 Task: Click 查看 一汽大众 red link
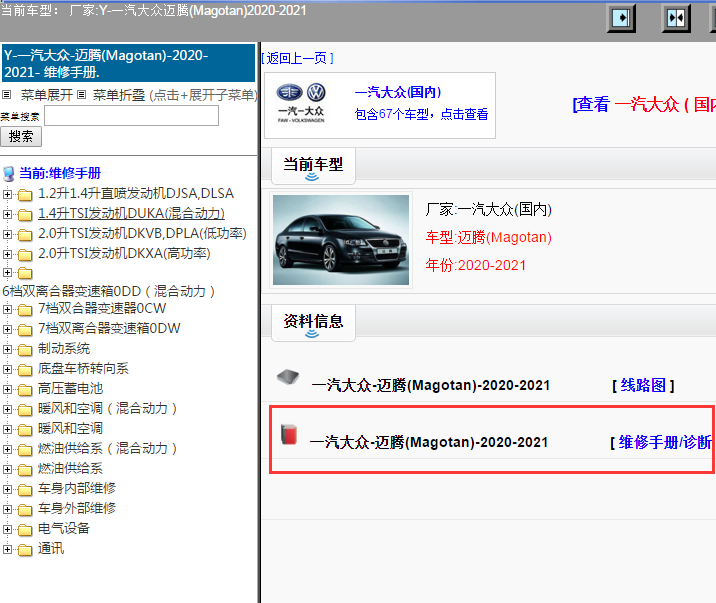(x=644, y=105)
